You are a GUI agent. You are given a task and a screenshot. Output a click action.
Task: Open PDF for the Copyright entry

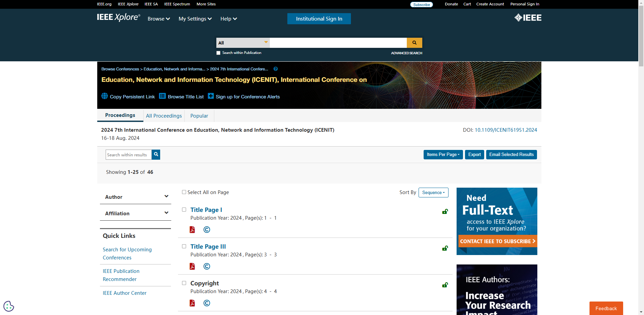point(192,303)
